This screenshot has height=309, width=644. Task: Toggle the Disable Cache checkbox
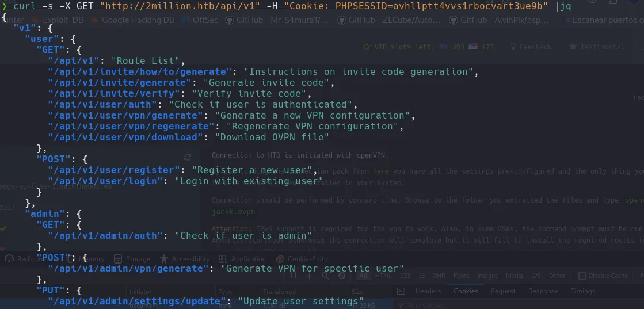pyautogui.click(x=582, y=276)
